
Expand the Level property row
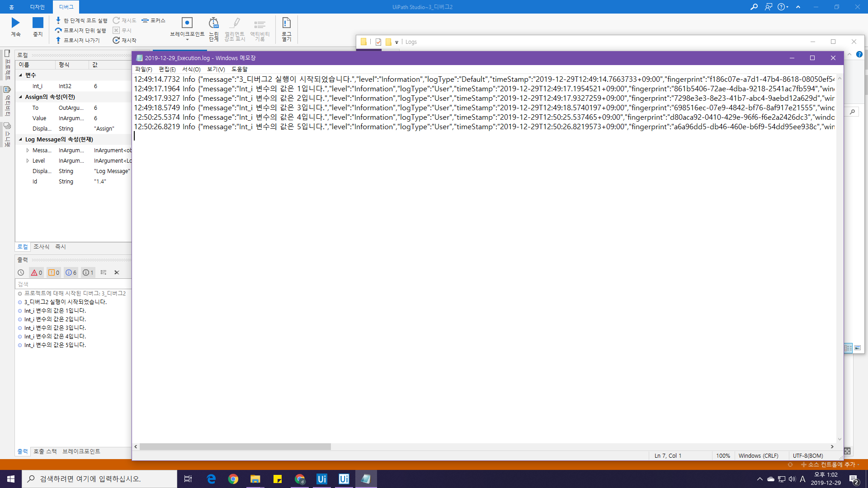(x=28, y=161)
